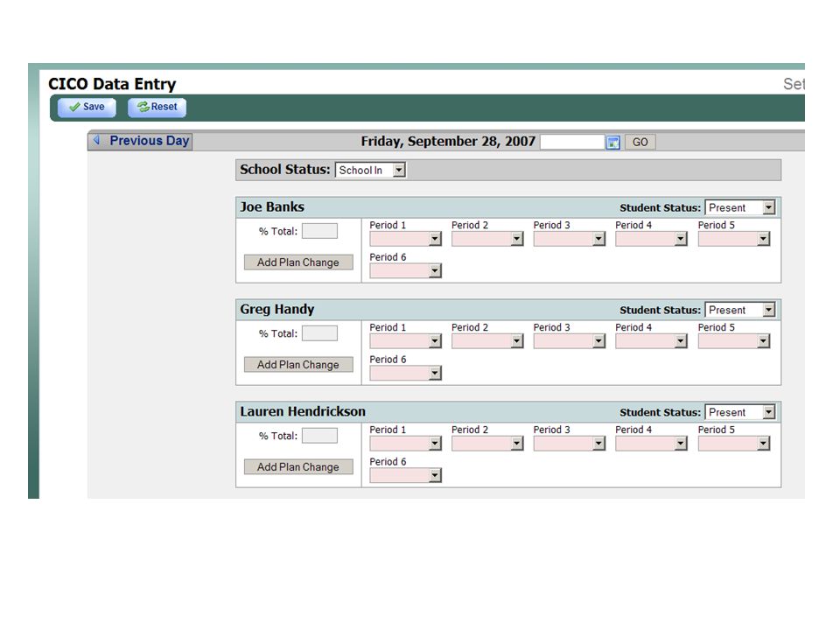Viewport: 840px width, 630px height.
Task: Click Greg Handy % Total field
Action: click(x=320, y=333)
